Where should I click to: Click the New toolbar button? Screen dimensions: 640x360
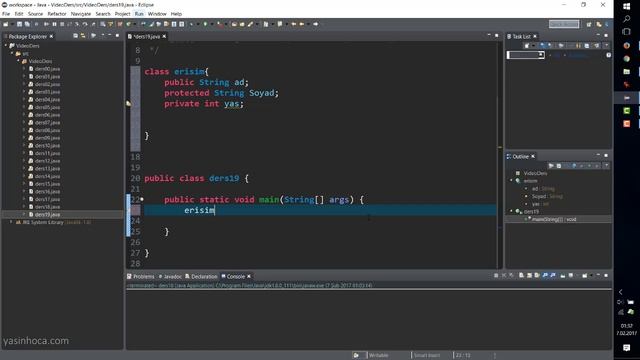(6, 24)
